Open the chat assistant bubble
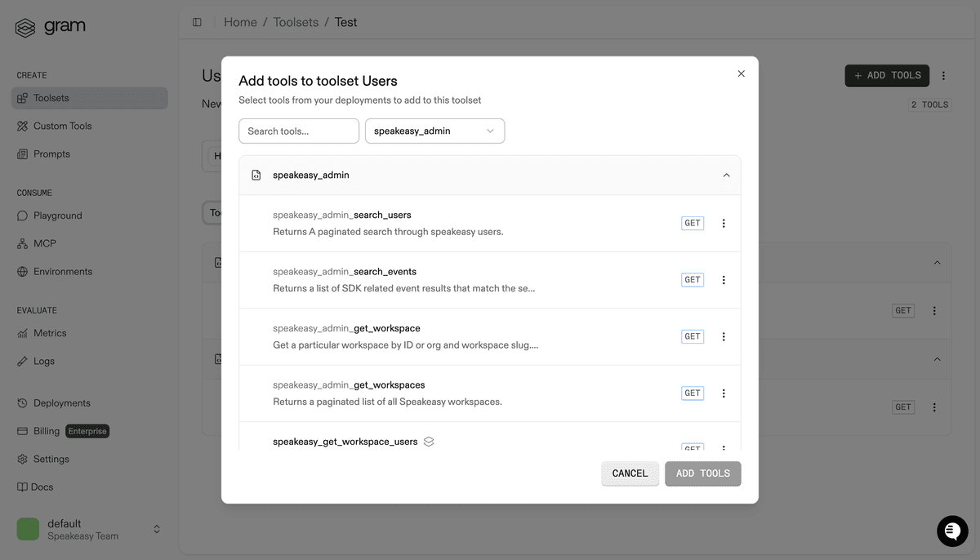This screenshot has height=560, width=980. tap(952, 531)
